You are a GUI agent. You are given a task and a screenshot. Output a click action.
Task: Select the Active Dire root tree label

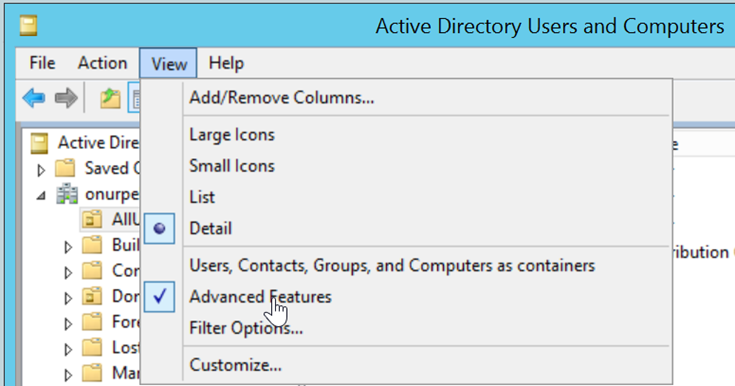[x=98, y=143]
